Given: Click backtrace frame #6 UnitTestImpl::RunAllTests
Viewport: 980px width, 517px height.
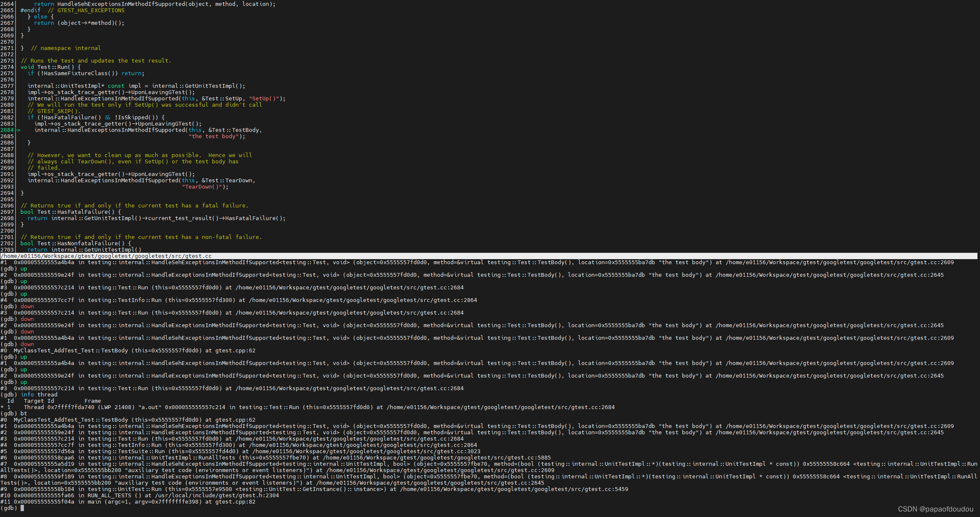Looking at the screenshot, I should pyautogui.click(x=276, y=458).
